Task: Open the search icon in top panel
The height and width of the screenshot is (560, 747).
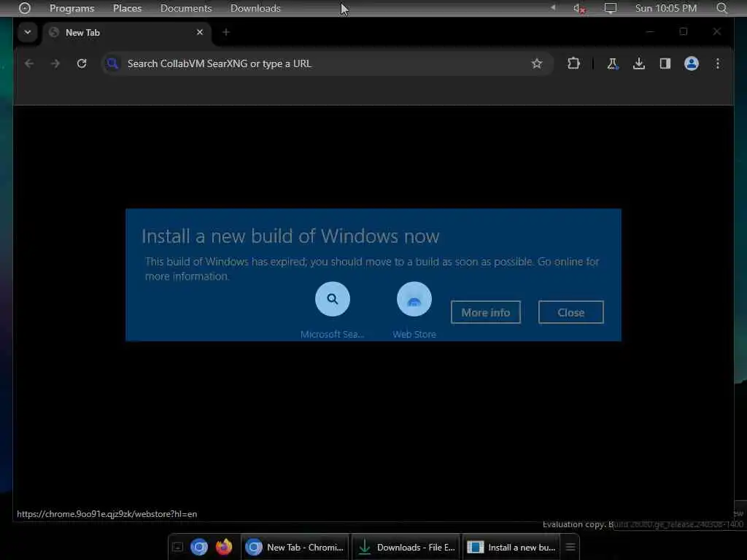Action: tap(722, 8)
